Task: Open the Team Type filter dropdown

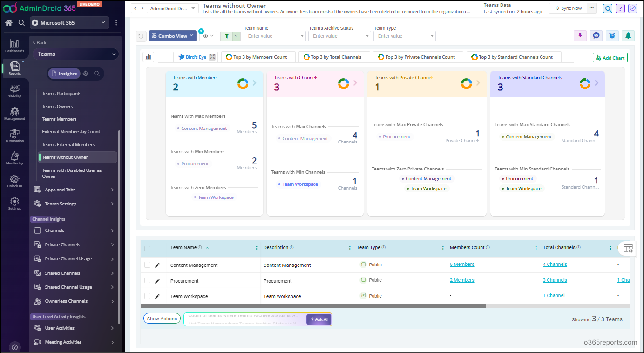Action: tap(405, 36)
